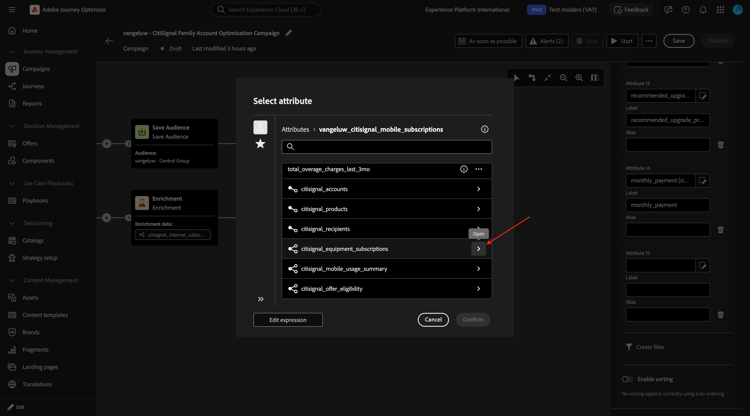The width and height of the screenshot is (750, 416).
Task: Click canvas zoom out magnifier
Action: (563, 78)
